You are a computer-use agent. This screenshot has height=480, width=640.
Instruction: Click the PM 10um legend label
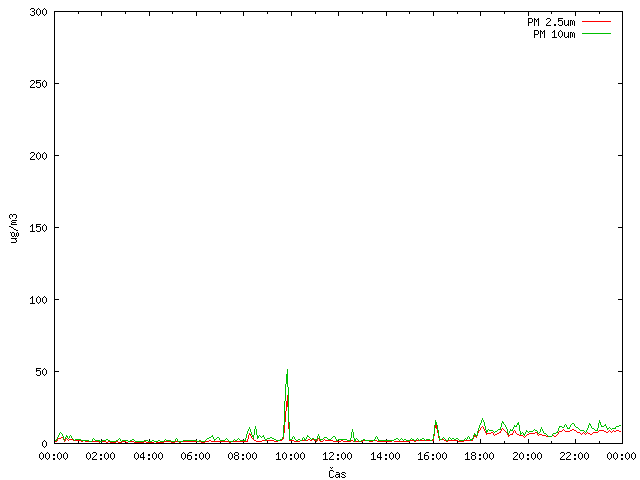point(554,34)
